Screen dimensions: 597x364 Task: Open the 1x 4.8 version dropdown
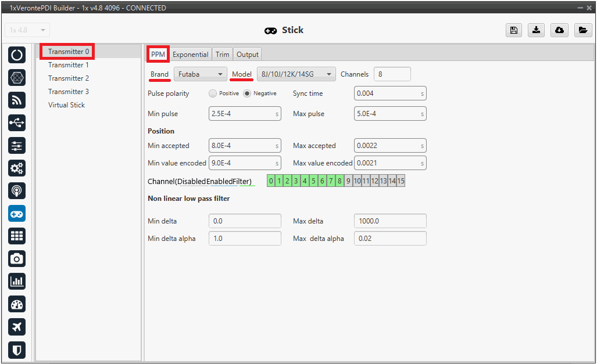point(27,30)
